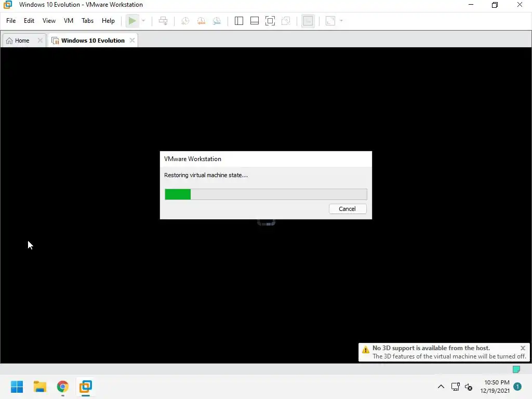
Task: Open File Explorer from taskbar
Action: coord(39,387)
